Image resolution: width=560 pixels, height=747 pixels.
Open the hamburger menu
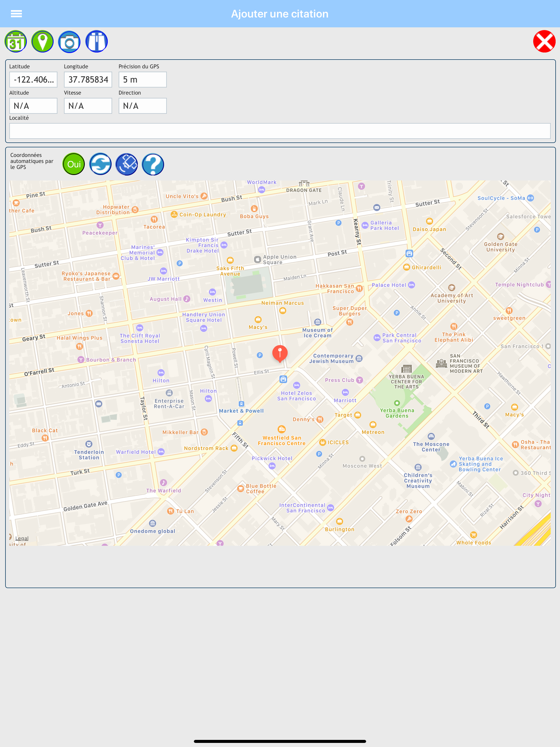16,13
